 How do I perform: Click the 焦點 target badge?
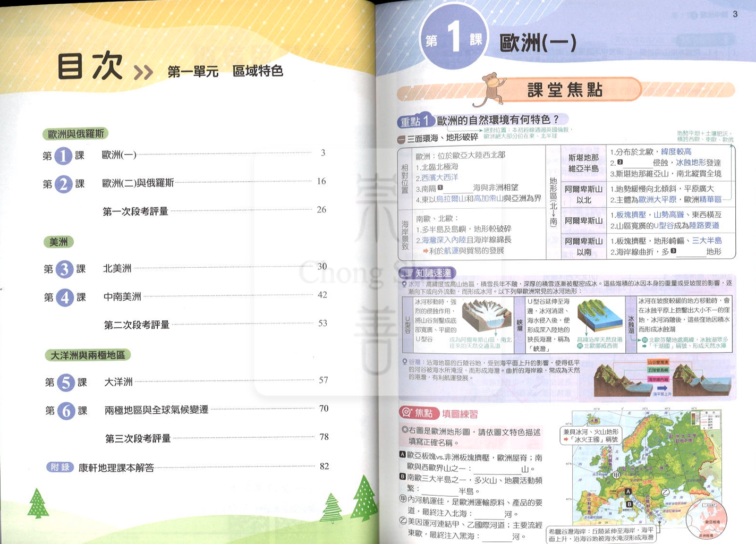pos(418,413)
